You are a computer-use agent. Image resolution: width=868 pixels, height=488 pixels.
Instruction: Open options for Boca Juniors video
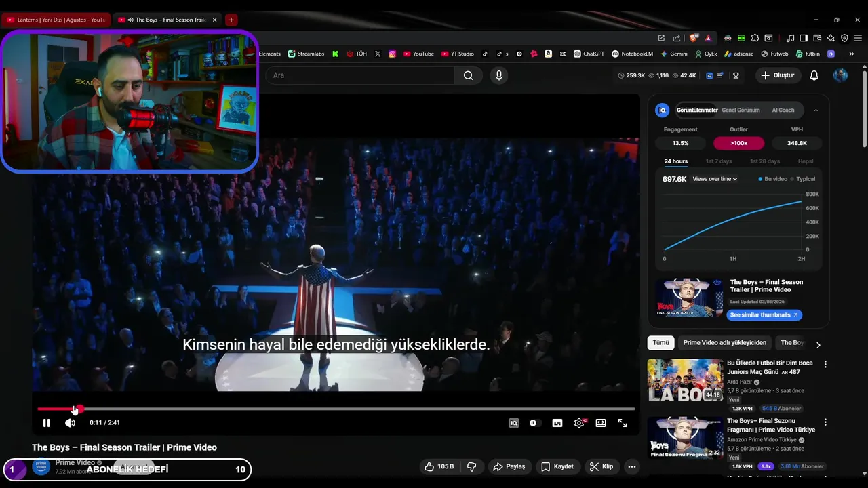pyautogui.click(x=825, y=365)
